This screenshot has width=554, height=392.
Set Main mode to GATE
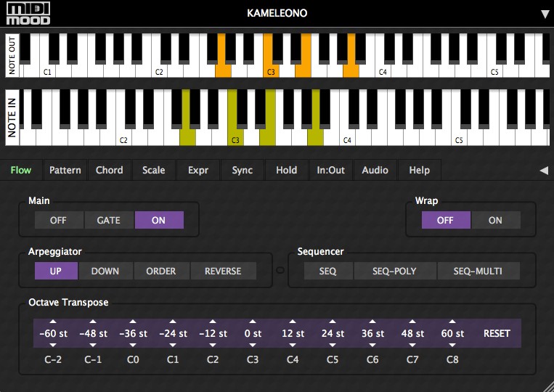click(109, 220)
